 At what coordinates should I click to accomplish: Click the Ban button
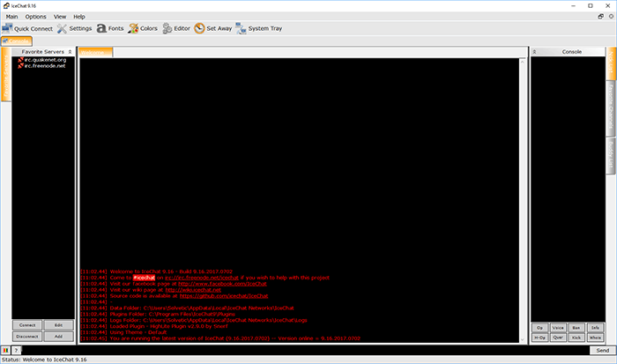coord(576,328)
